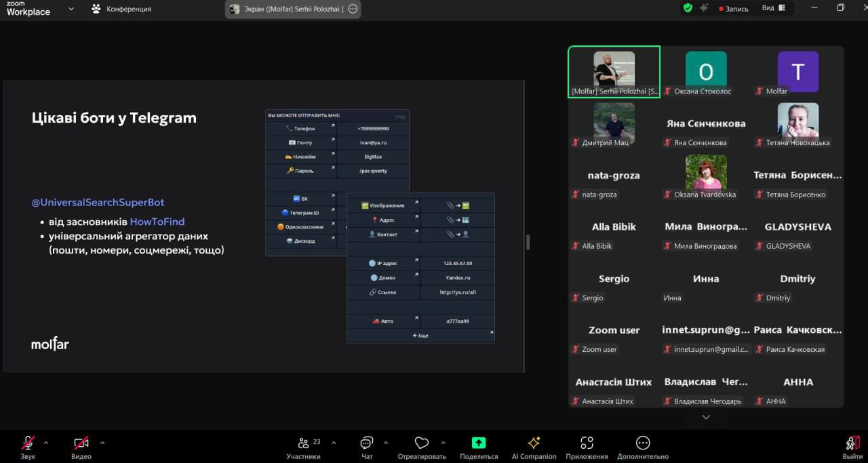Turn on the camera with the Видео button

[x=81, y=447]
